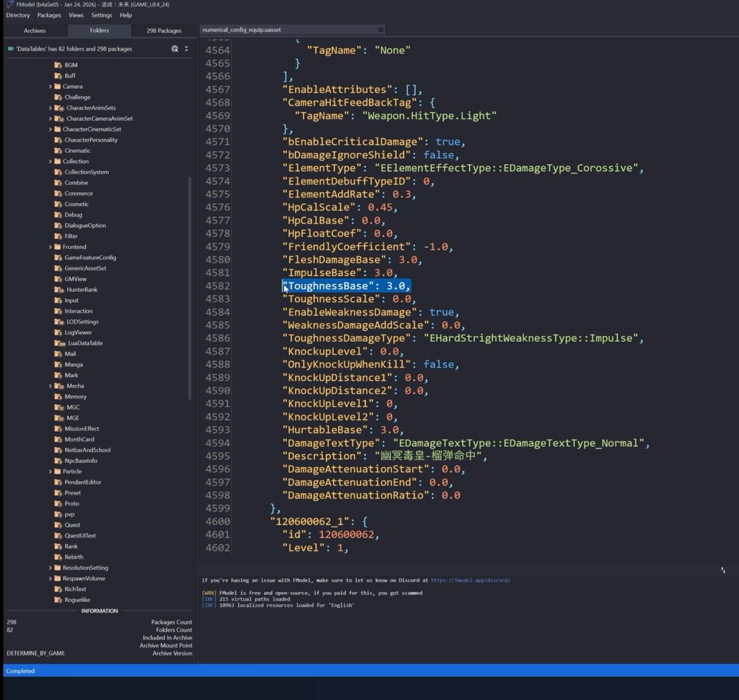This screenshot has height=700, width=739.
Task: Expand the Camera folder
Action: [x=50, y=87]
